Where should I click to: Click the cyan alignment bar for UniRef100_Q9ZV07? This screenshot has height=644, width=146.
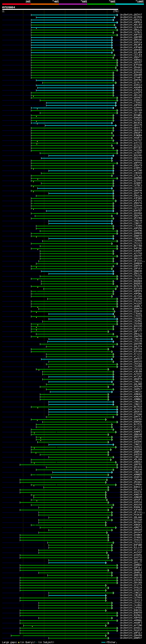point(74,15)
